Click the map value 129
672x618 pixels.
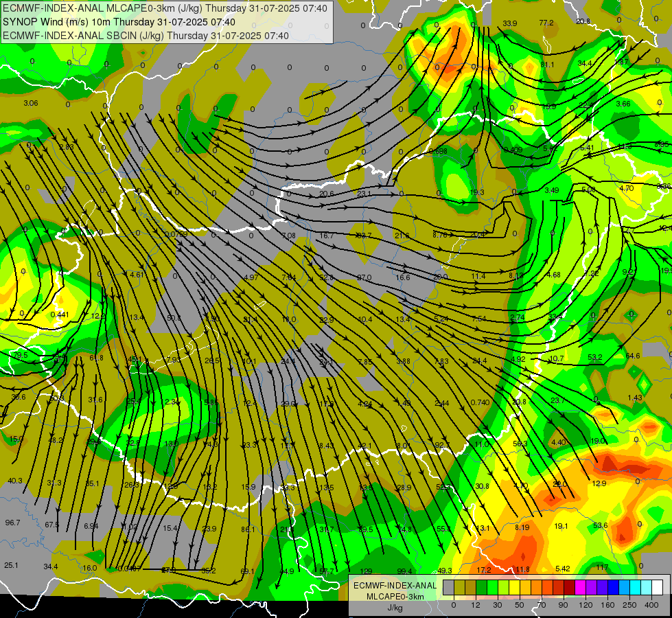367,571
